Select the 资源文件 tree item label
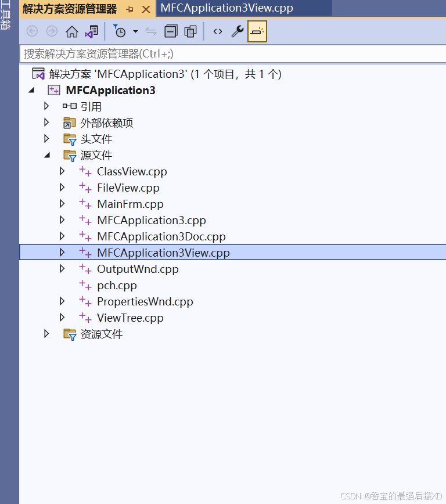The width and height of the screenshot is (446, 504). click(101, 334)
